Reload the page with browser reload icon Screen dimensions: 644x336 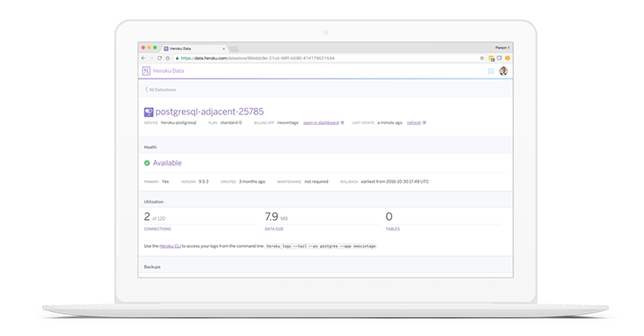[x=159, y=58]
